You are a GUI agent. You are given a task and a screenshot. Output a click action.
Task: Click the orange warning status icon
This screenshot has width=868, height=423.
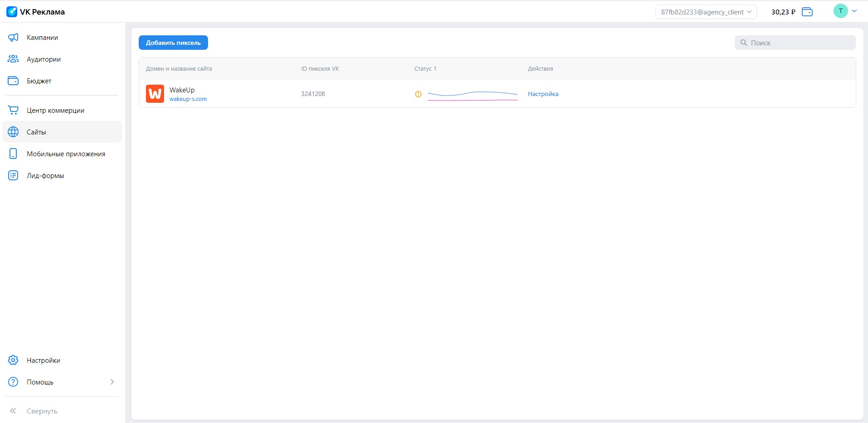pos(418,94)
